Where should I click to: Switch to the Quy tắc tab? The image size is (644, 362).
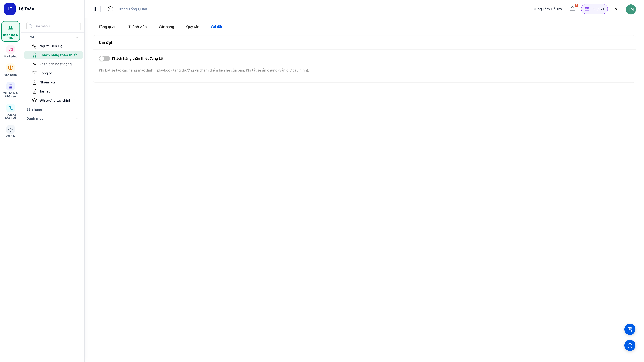click(192, 27)
